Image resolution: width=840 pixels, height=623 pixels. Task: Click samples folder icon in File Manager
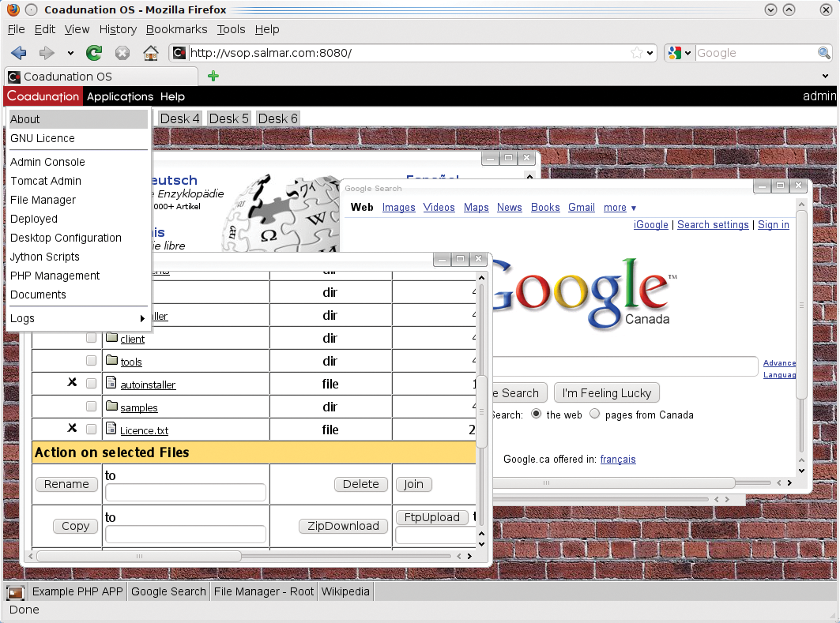111,406
